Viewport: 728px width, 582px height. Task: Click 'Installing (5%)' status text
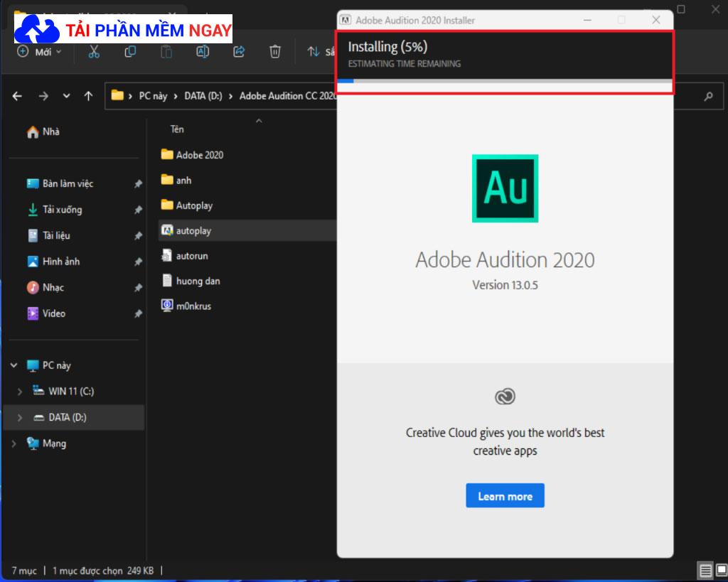pos(387,47)
